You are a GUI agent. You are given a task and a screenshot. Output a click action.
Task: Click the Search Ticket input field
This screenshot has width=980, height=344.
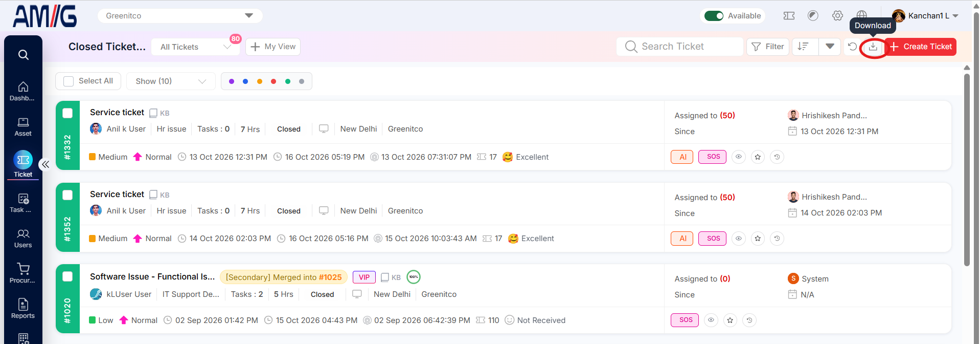coord(680,47)
